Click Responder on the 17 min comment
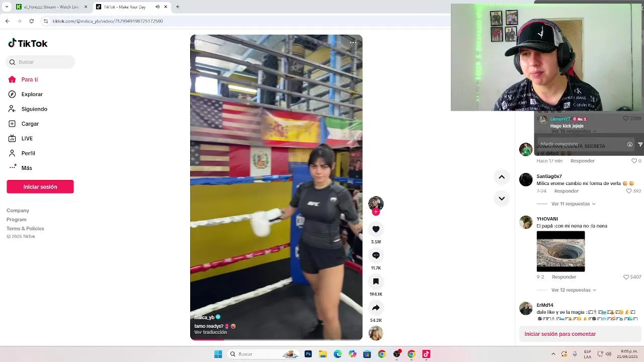Image resolution: width=644 pixels, height=362 pixels. 583,161
